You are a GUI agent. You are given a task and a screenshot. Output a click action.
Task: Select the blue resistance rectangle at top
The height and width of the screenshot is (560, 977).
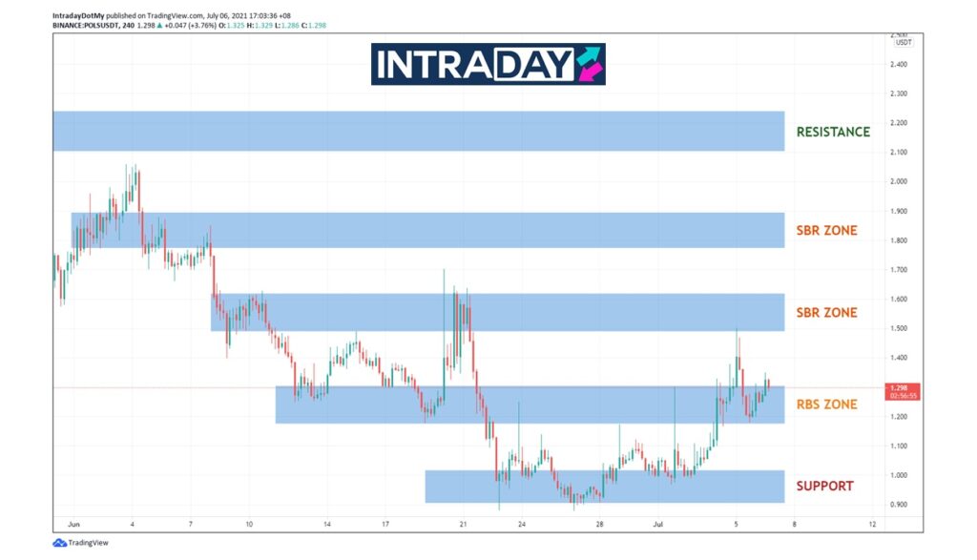click(x=418, y=132)
